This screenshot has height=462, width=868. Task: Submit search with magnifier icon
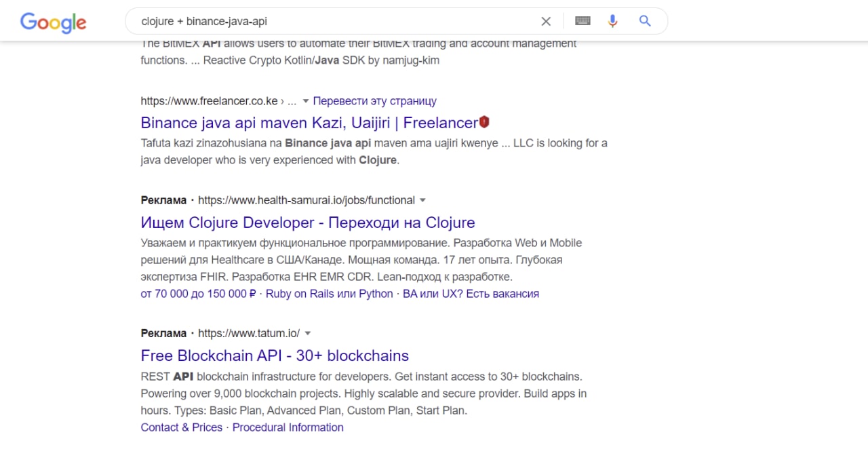[x=645, y=21]
